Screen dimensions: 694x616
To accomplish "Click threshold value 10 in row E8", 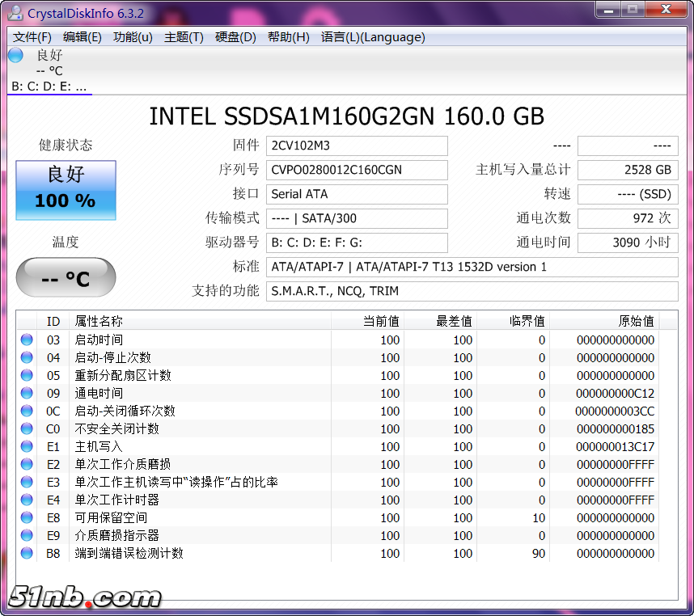I will click(x=539, y=518).
